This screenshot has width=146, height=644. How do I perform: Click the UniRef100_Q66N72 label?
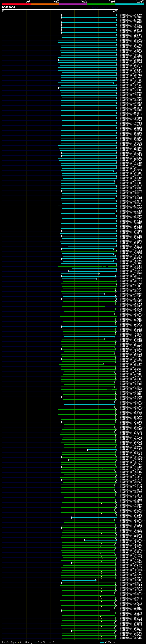pos(131,65)
